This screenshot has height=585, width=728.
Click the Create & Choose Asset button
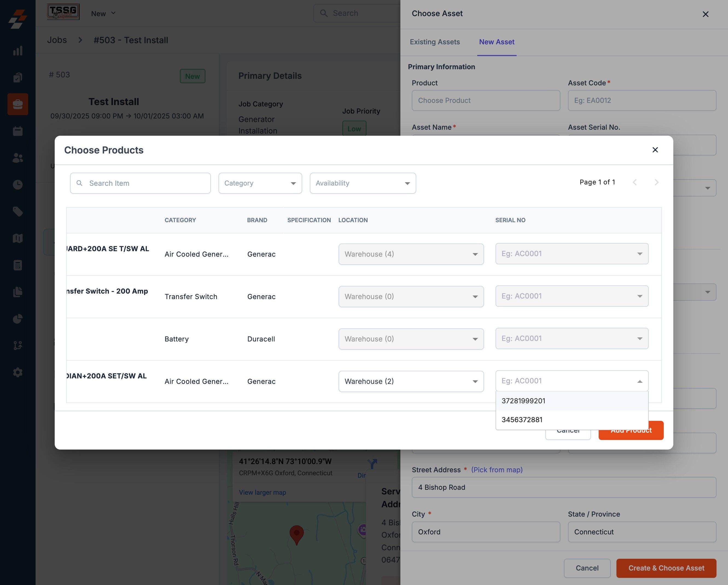666,568
